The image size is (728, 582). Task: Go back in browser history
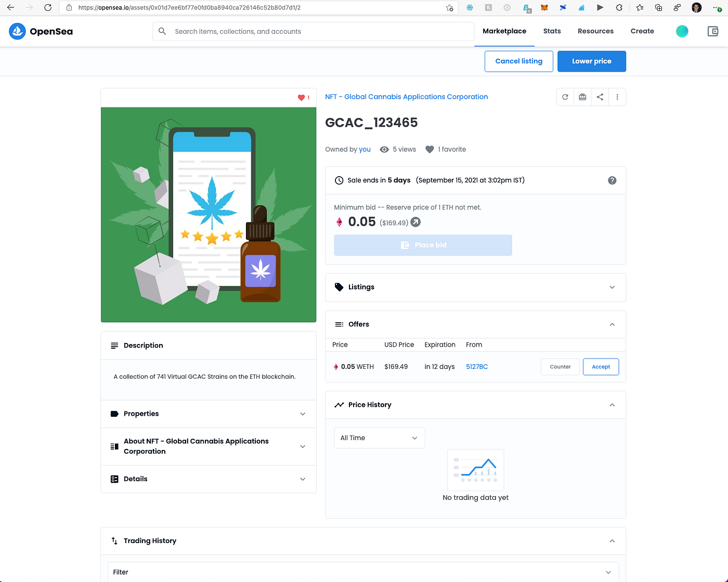pyautogui.click(x=10, y=8)
